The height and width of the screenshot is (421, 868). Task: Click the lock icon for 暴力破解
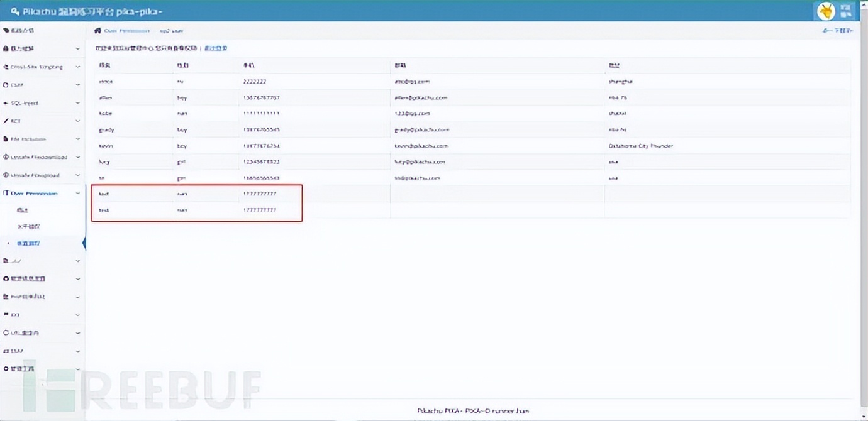(6, 48)
